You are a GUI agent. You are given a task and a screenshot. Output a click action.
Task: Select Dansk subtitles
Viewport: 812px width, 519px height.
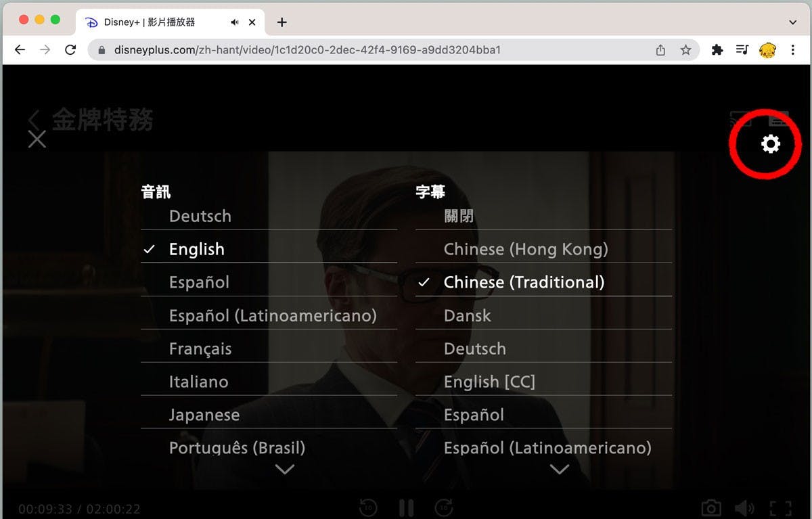pos(543,316)
